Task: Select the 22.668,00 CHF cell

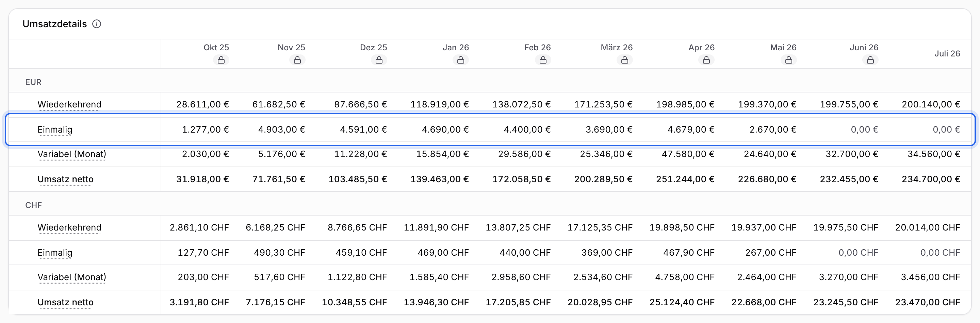Action: point(764,302)
